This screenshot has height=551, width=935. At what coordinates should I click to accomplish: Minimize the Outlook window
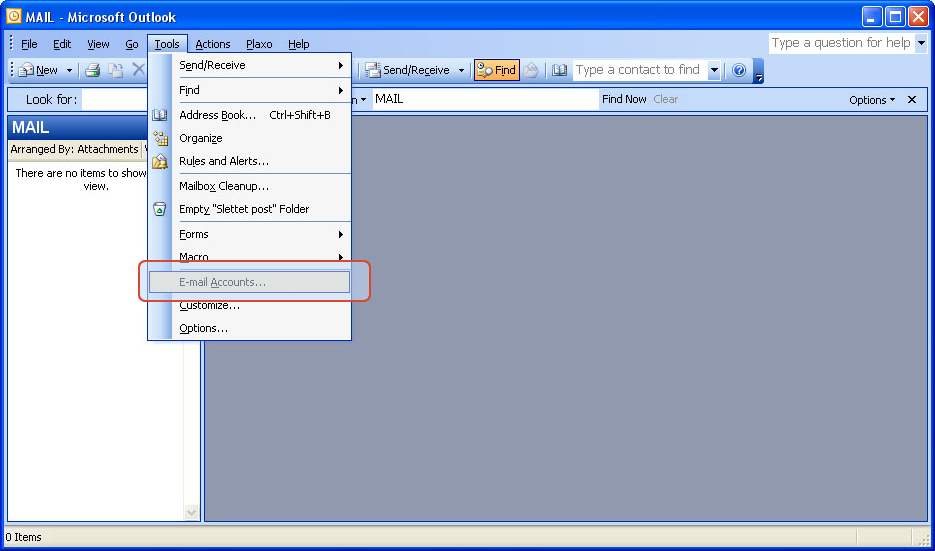click(871, 17)
